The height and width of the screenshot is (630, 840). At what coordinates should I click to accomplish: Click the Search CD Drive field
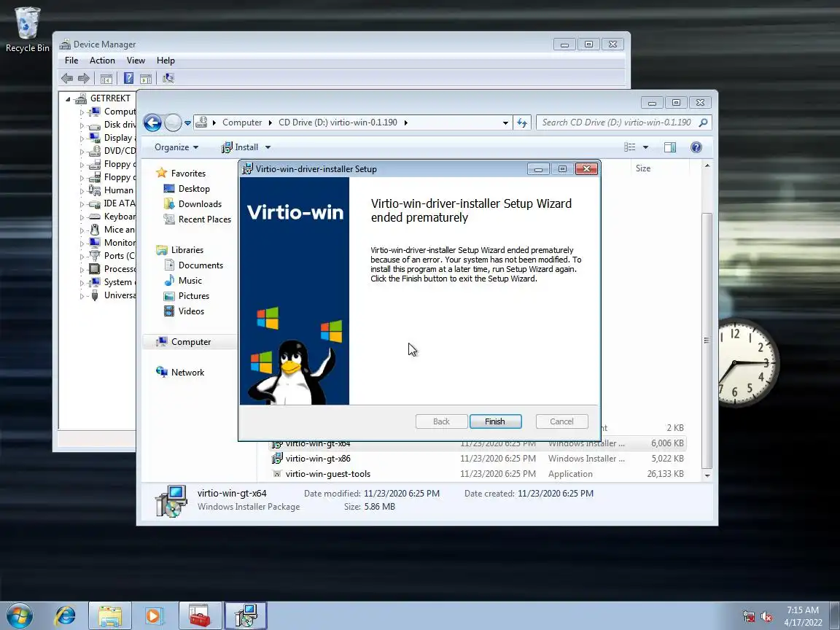(623, 122)
